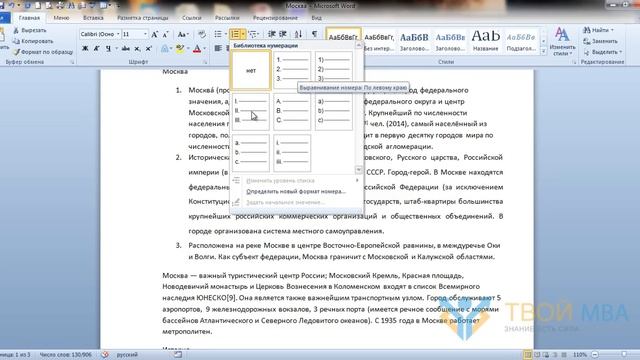This screenshot has height=360, width=640.
Task: Open the Меню ribbon tab
Action: click(x=61, y=18)
